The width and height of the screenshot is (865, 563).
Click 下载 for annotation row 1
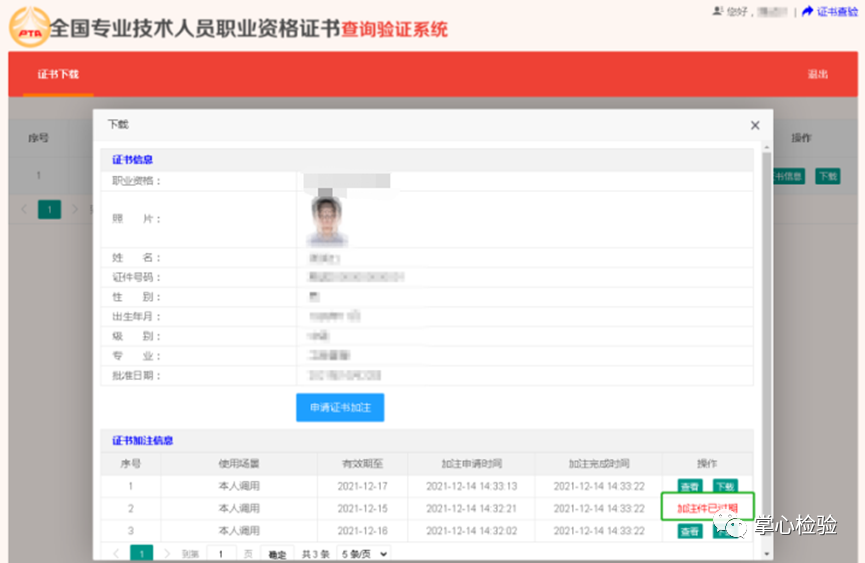point(726,486)
